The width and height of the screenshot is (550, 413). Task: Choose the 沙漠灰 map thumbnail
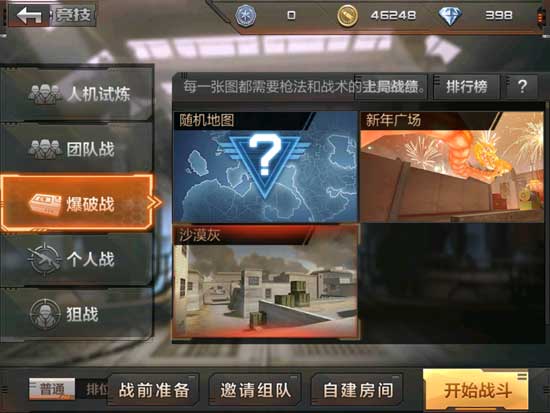click(265, 282)
